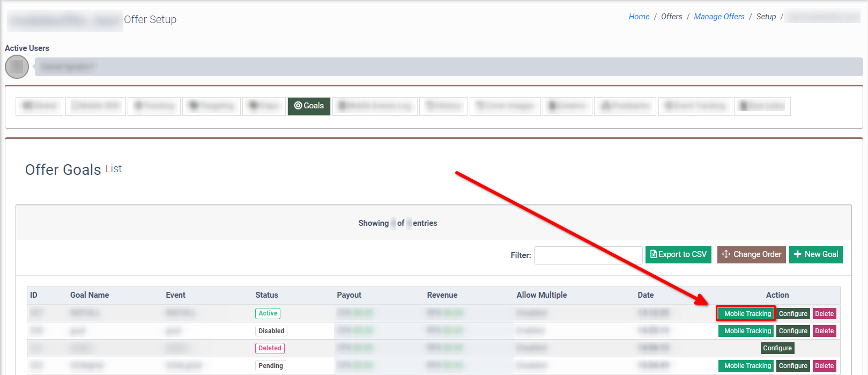Delete the goal with Active status
The height and width of the screenshot is (375, 868).
tap(824, 314)
